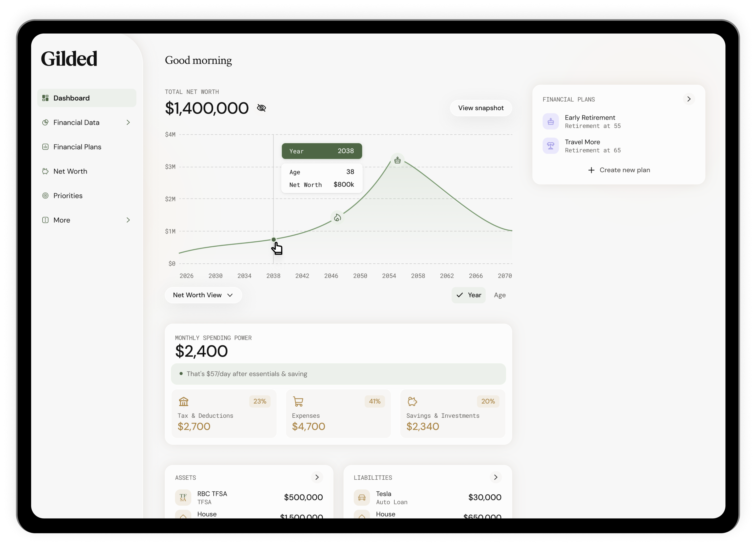Screen dimensions: 756x546
Task: Hide total net worth with eye icon
Action: pos(261,108)
